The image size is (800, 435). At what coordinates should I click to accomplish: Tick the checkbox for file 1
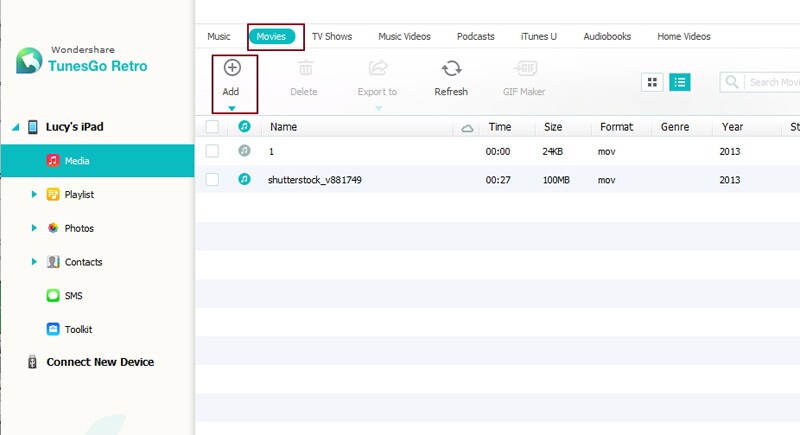click(212, 151)
